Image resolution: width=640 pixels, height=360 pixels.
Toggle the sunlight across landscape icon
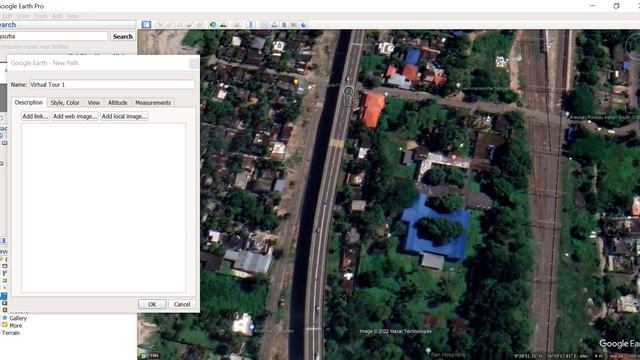click(223, 25)
